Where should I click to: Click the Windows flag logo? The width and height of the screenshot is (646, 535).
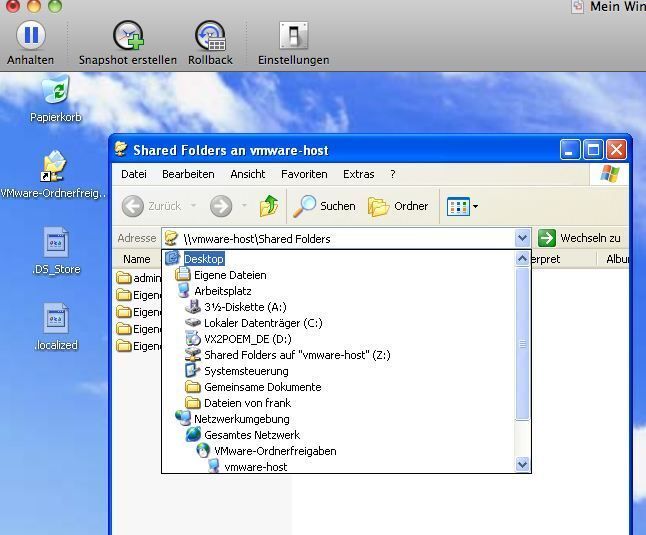tap(610, 174)
